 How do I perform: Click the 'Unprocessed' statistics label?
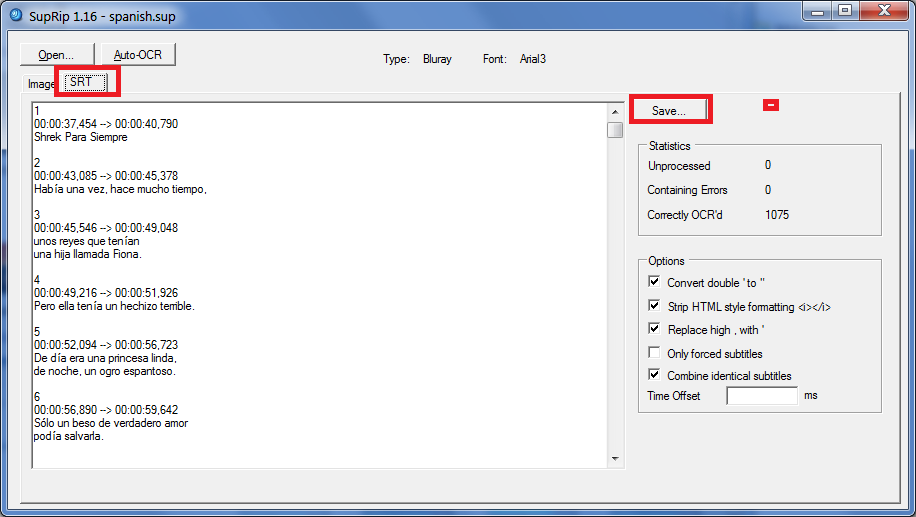click(x=679, y=166)
